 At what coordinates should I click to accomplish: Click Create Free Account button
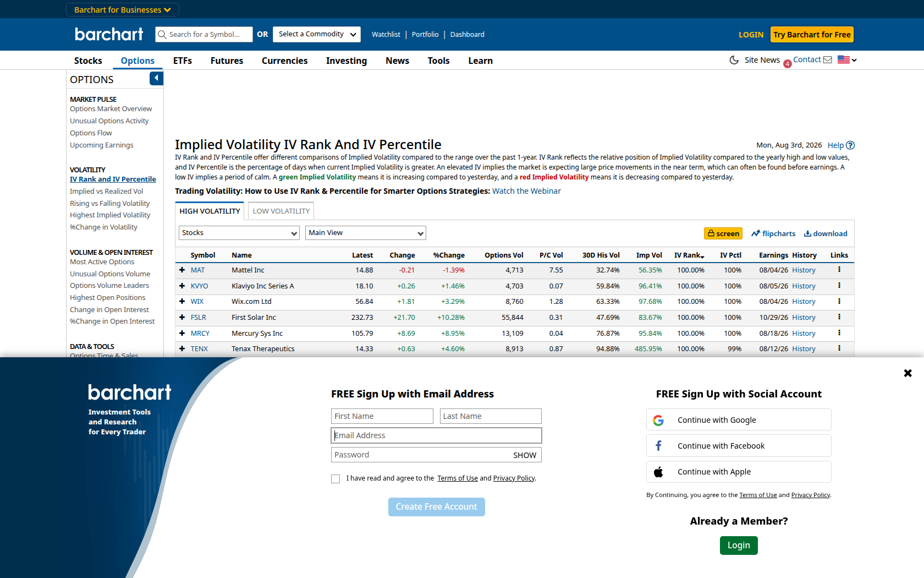tap(437, 507)
